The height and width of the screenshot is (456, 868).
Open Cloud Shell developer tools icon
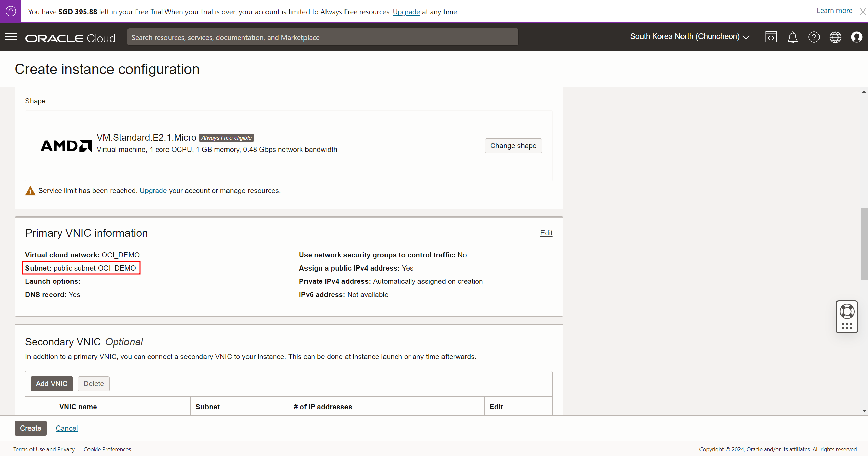[771, 37]
